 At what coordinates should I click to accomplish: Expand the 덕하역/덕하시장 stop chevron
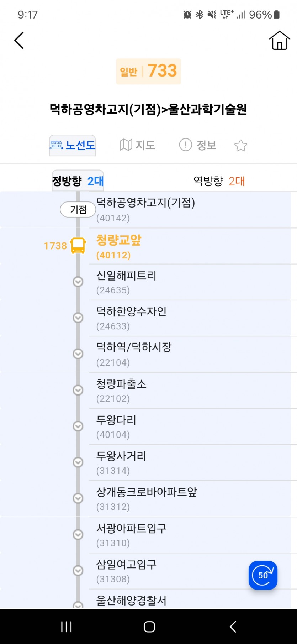[x=78, y=354]
